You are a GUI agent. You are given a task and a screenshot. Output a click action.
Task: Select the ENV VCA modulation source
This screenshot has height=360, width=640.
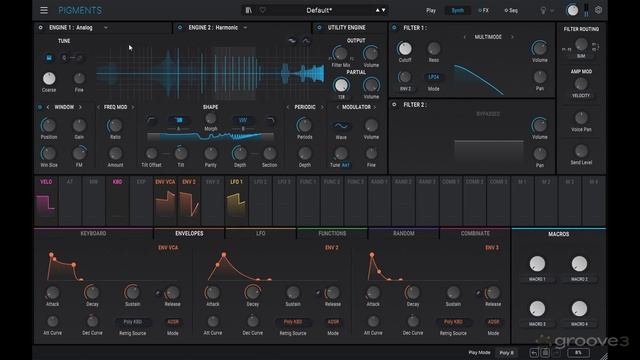165,201
